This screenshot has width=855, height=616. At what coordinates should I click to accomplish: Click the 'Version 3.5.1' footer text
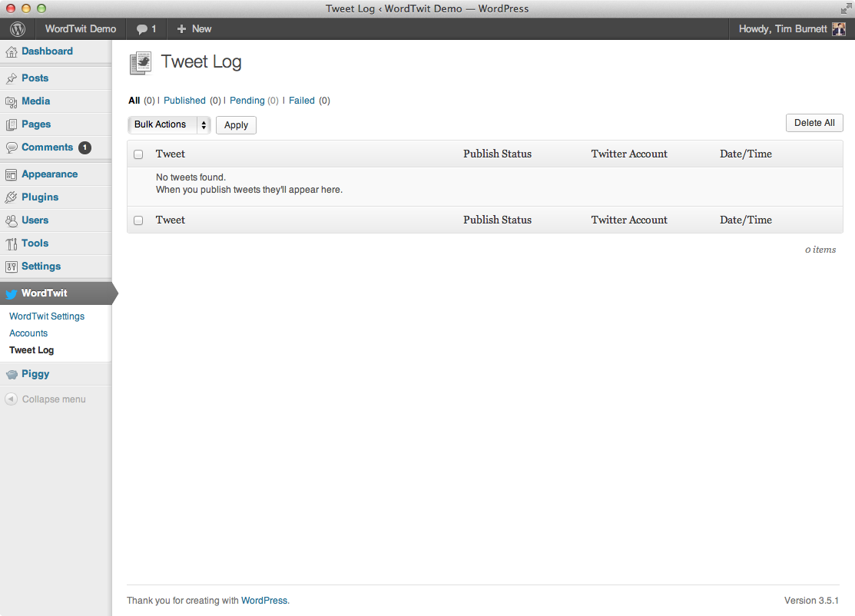pyautogui.click(x=811, y=600)
